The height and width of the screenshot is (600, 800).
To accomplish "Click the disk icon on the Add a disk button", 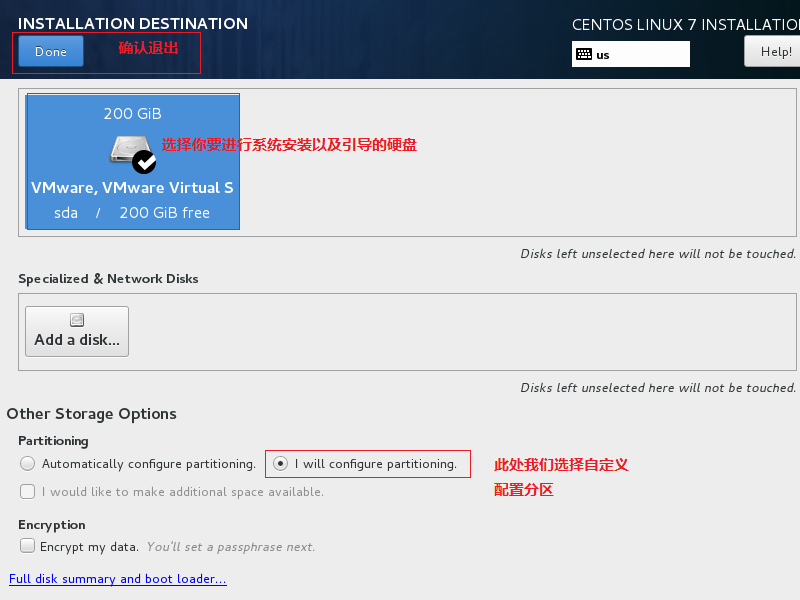I will (x=76, y=318).
